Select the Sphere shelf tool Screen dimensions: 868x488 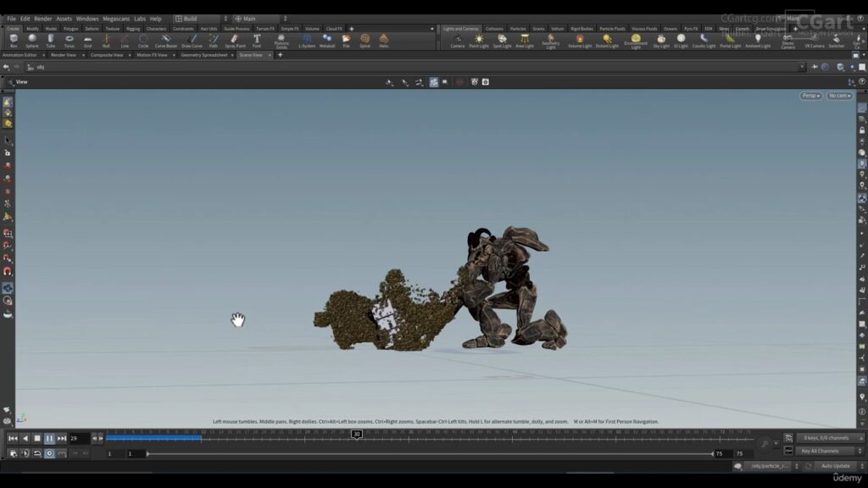[x=32, y=41]
